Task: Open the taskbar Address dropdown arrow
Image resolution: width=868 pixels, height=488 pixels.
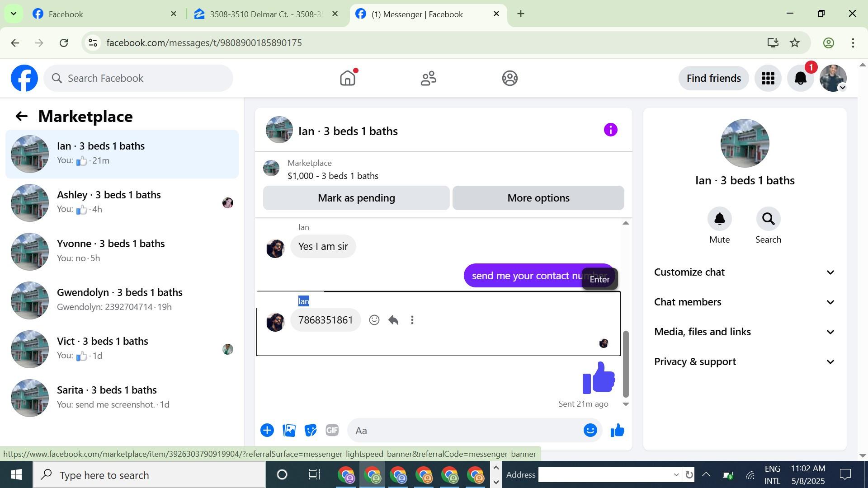Action: (x=676, y=475)
